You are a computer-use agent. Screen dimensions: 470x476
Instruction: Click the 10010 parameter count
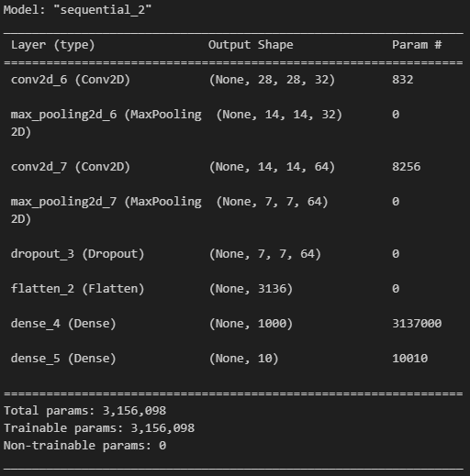pos(409,359)
